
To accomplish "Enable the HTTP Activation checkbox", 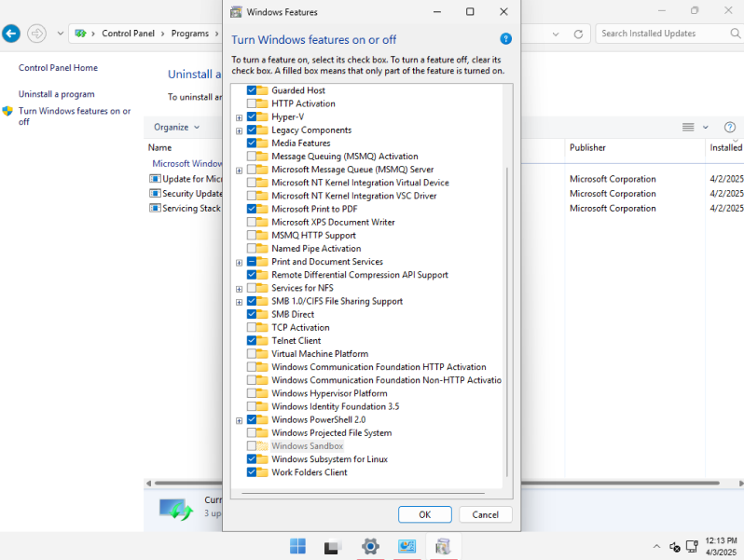I will (252, 103).
